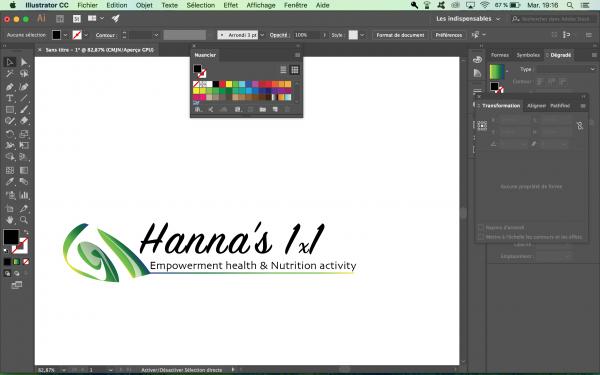600x375 pixels.
Task: Click the Format de document button
Action: (x=400, y=35)
